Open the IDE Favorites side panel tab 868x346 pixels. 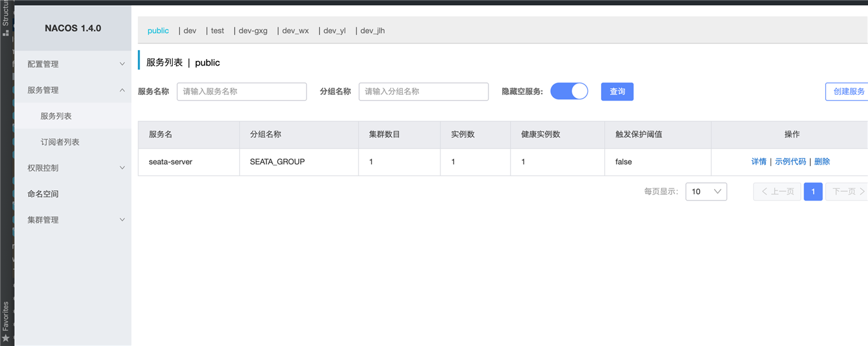6,322
